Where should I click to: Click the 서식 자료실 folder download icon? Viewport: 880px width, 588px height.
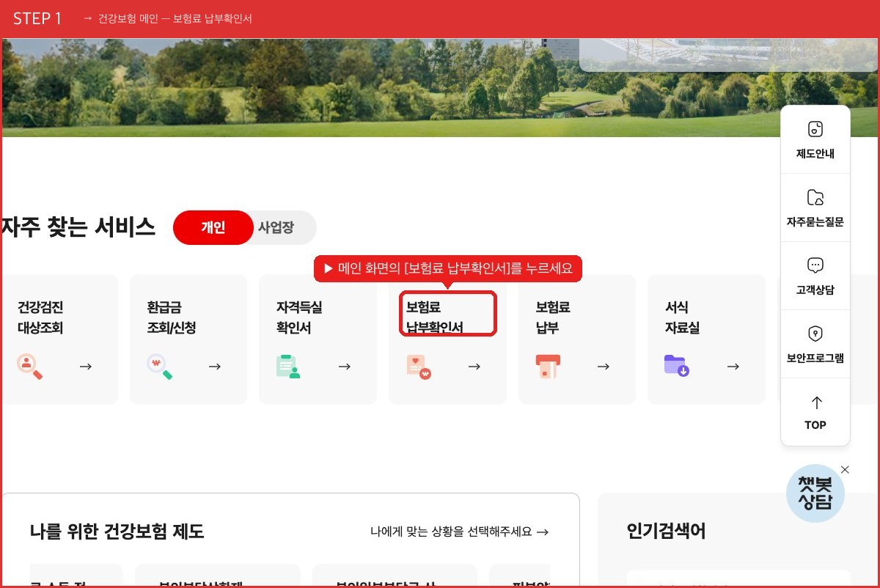point(677,366)
